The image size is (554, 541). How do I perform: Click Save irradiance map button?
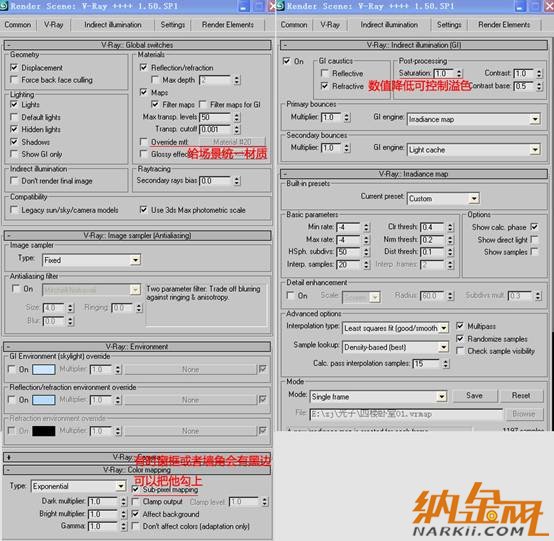474,395
